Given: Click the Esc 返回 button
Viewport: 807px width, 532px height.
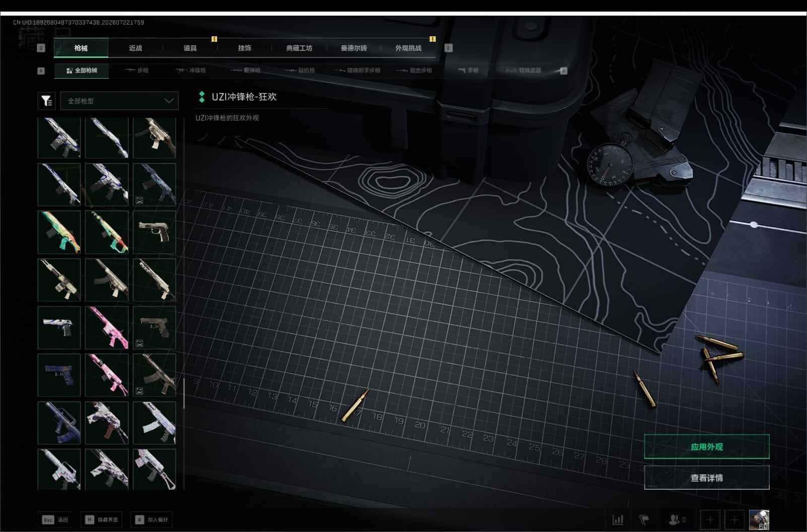Looking at the screenshot, I should (x=55, y=519).
